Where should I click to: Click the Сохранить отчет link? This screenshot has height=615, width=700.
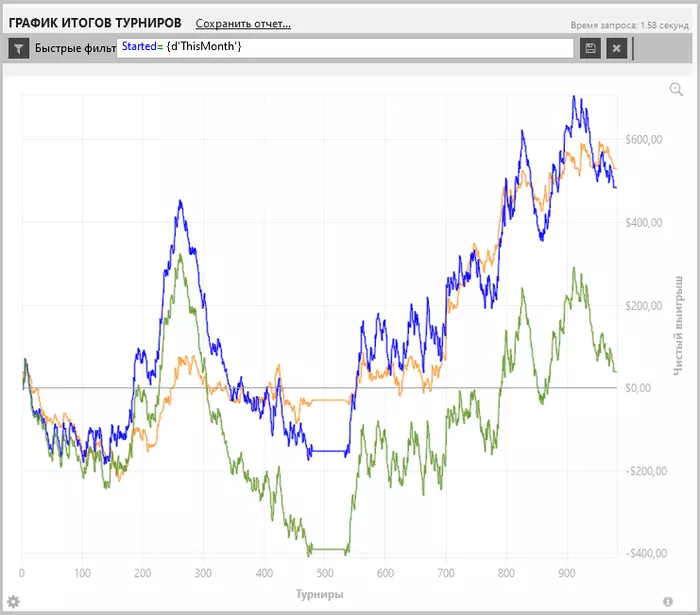click(x=243, y=24)
